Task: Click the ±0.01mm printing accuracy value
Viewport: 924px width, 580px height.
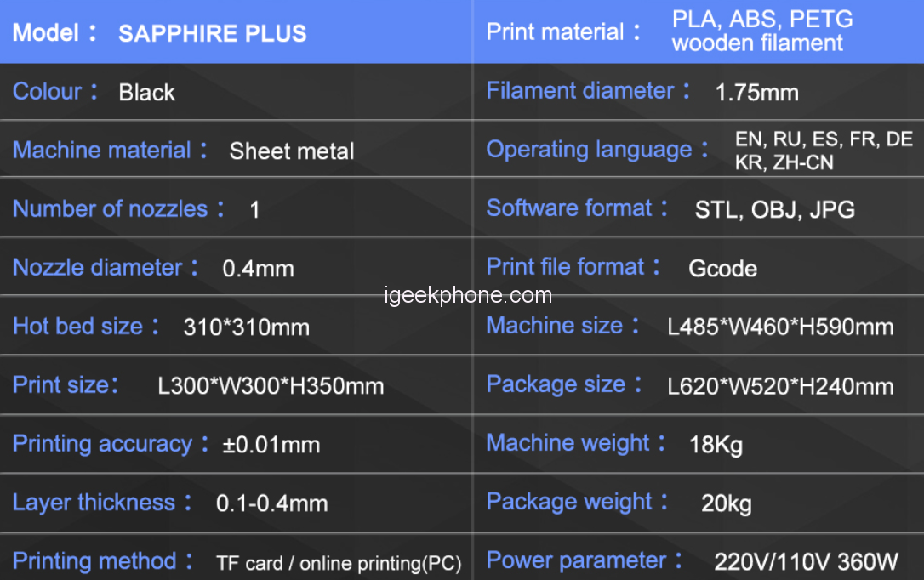Action: click(x=271, y=445)
